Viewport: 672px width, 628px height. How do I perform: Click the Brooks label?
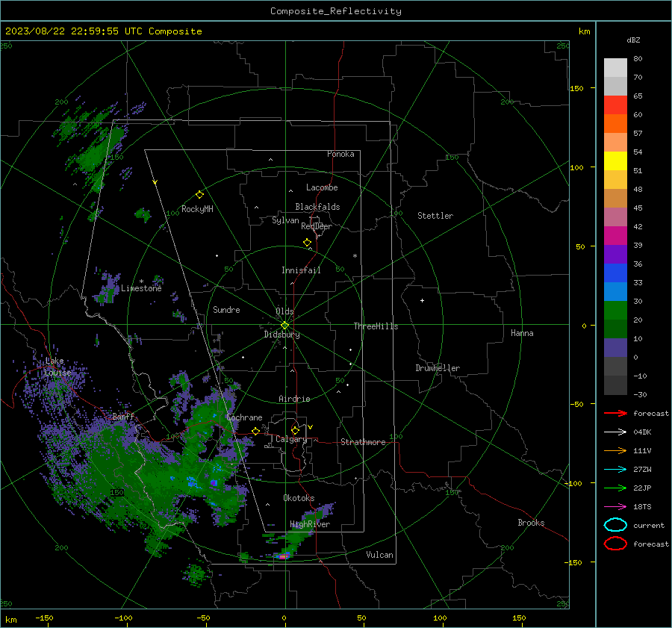pyautogui.click(x=531, y=523)
